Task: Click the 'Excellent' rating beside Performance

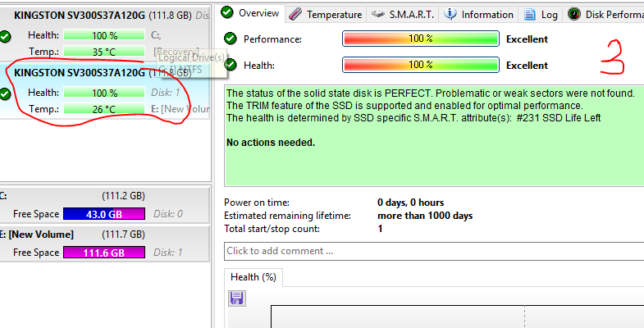Action: click(527, 39)
